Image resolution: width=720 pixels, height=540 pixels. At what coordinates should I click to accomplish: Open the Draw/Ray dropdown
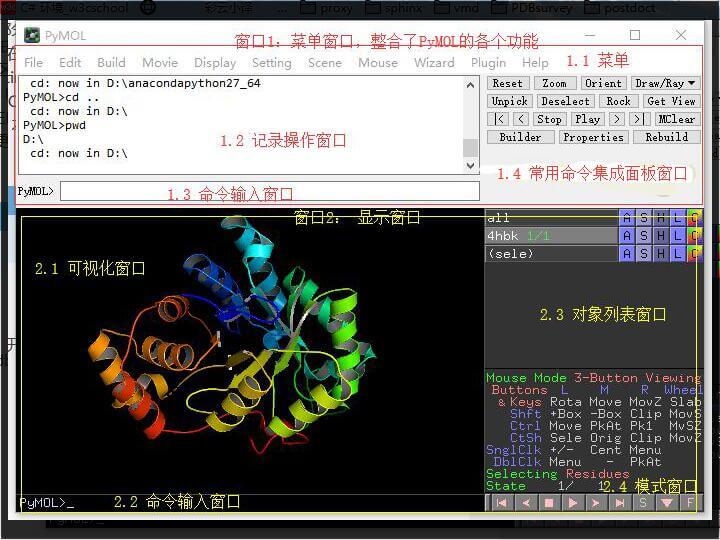pos(666,84)
